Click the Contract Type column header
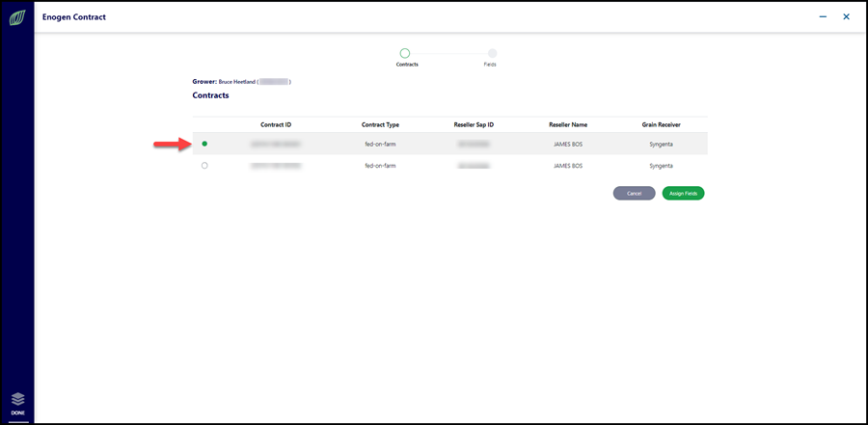 [380, 124]
